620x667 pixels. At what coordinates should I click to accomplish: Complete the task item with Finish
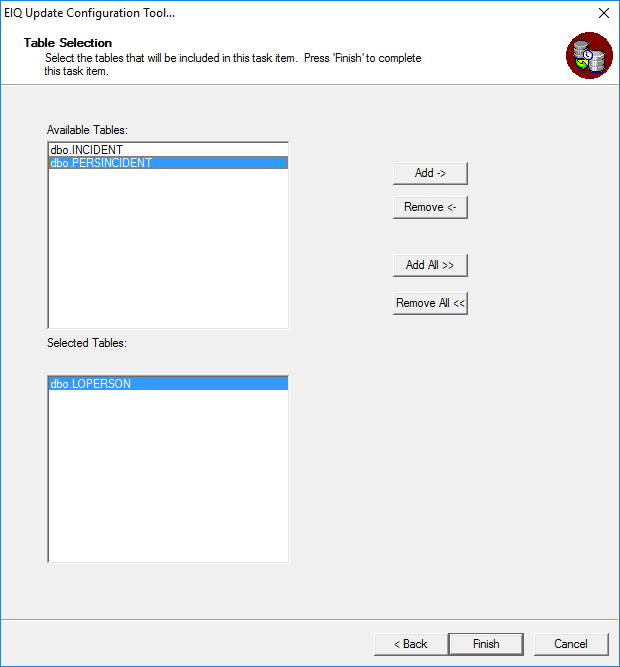coord(486,644)
